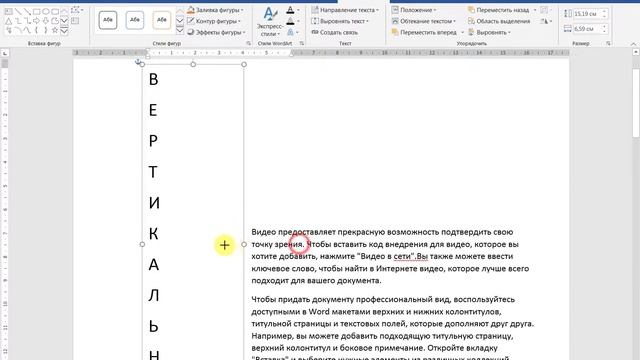Click the height spinner arrows

(604, 14)
